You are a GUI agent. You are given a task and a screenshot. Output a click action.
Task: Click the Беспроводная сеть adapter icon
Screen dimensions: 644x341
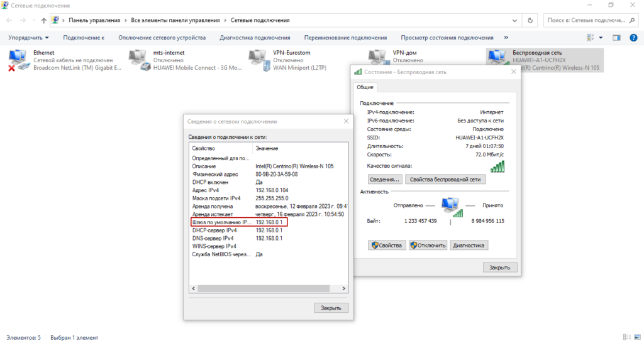(499, 58)
